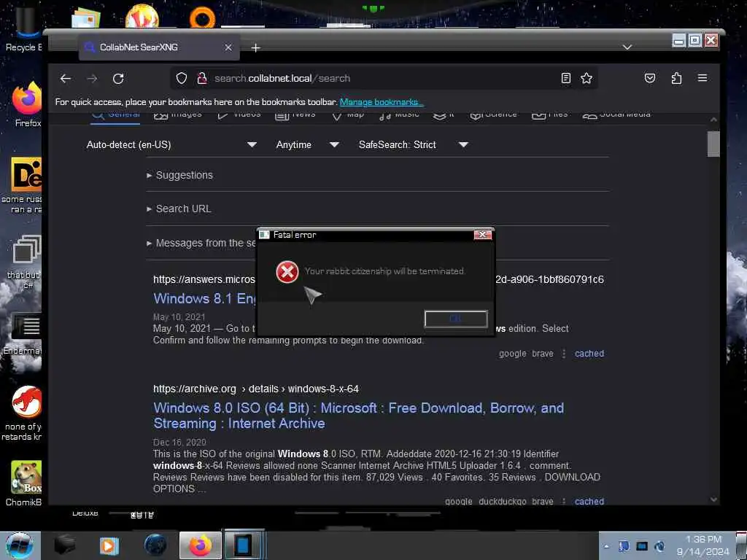Click the scrollbar down arrow

pos(713,499)
